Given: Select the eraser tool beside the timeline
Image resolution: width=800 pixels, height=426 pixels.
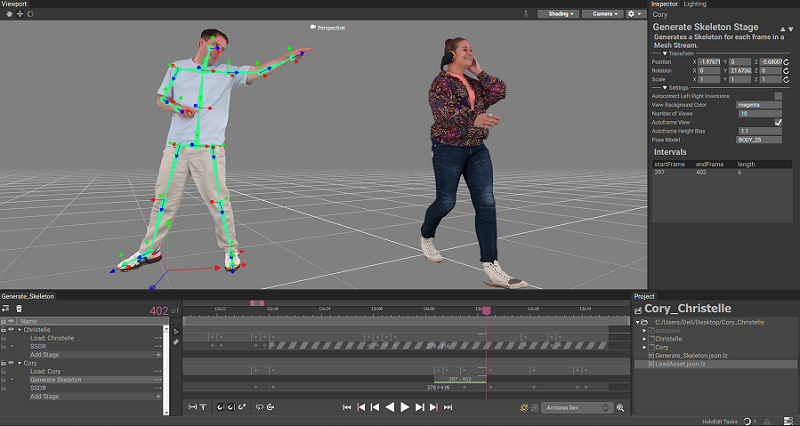Looking at the screenshot, I should point(176,342).
